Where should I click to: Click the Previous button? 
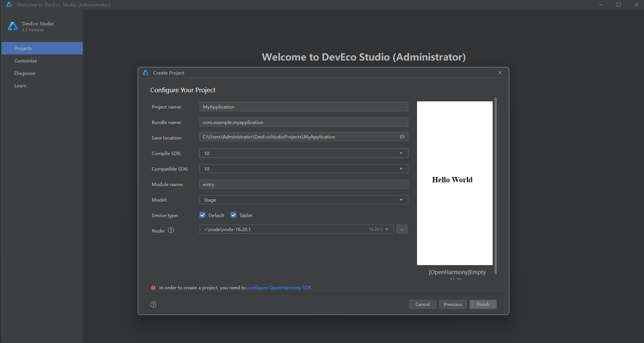point(453,304)
